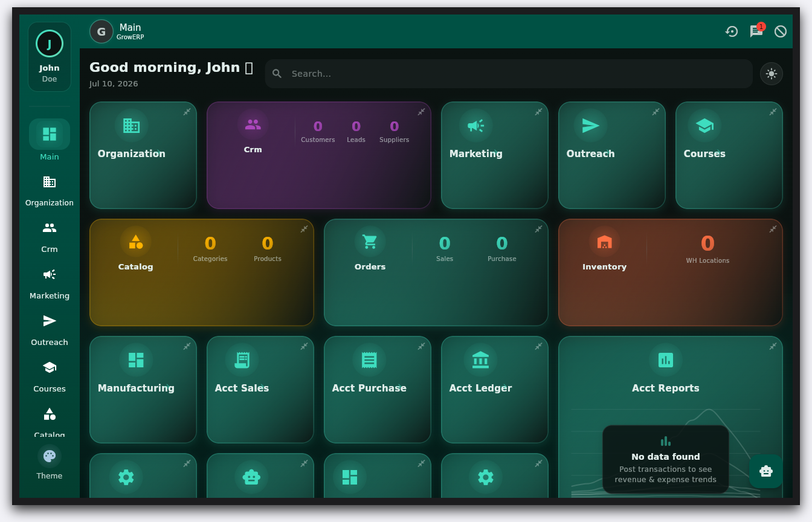Screen dimensions: 812x522
Task: Collapse the Courses tile with its corner icon
Action: 773,112
